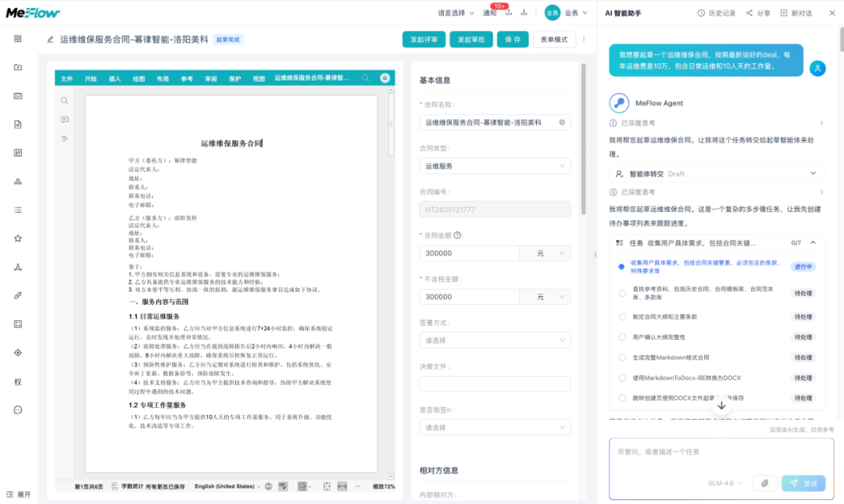The image size is (844, 504).
Task: Open the 业务 user dropdown
Action: point(567,13)
